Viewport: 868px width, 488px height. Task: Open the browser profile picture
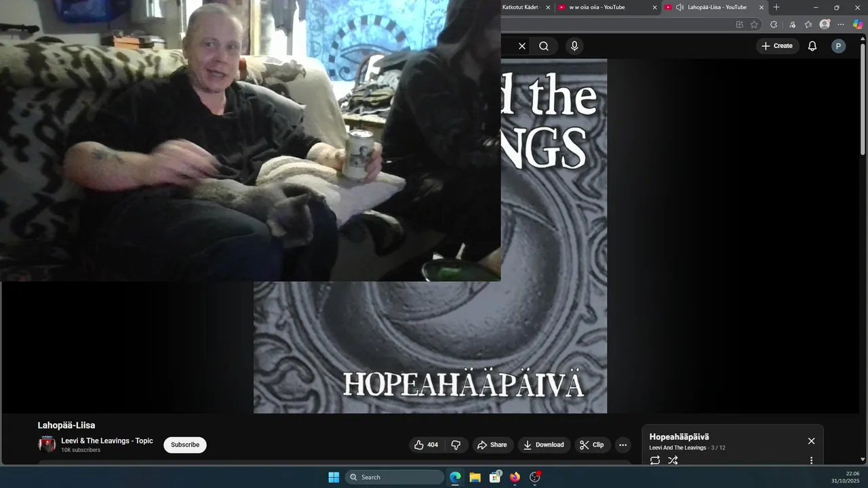point(825,24)
